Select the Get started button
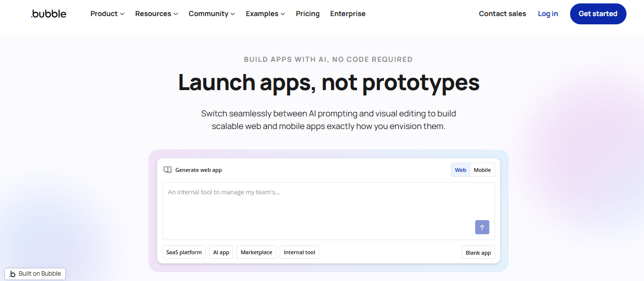Image resolution: width=644 pixels, height=281 pixels. (x=598, y=14)
